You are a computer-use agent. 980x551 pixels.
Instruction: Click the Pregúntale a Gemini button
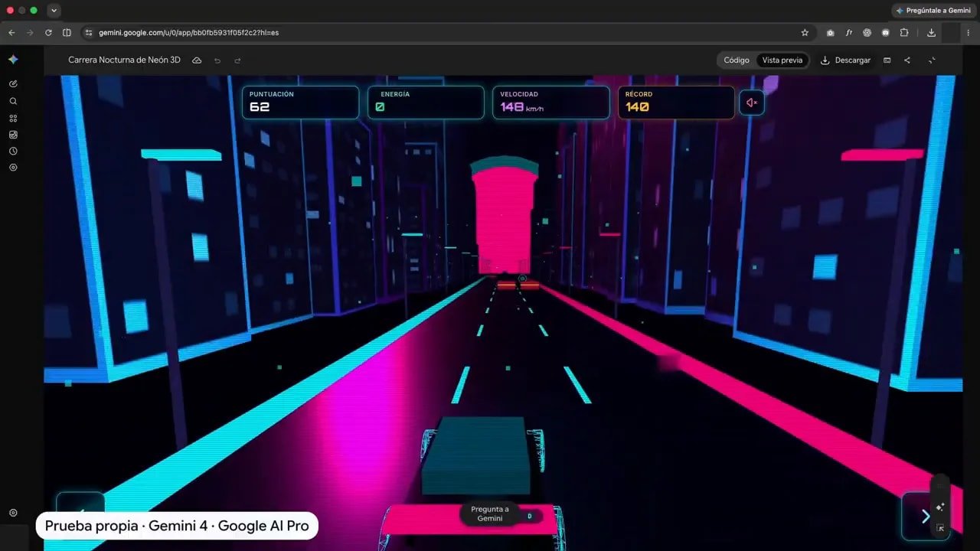[x=933, y=11]
